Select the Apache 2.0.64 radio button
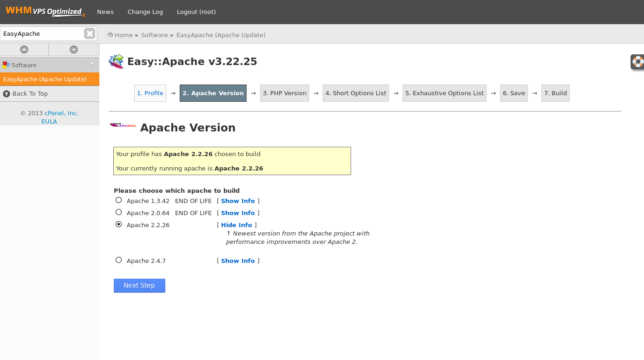Viewport: 644px width, 360px height. pyautogui.click(x=119, y=212)
